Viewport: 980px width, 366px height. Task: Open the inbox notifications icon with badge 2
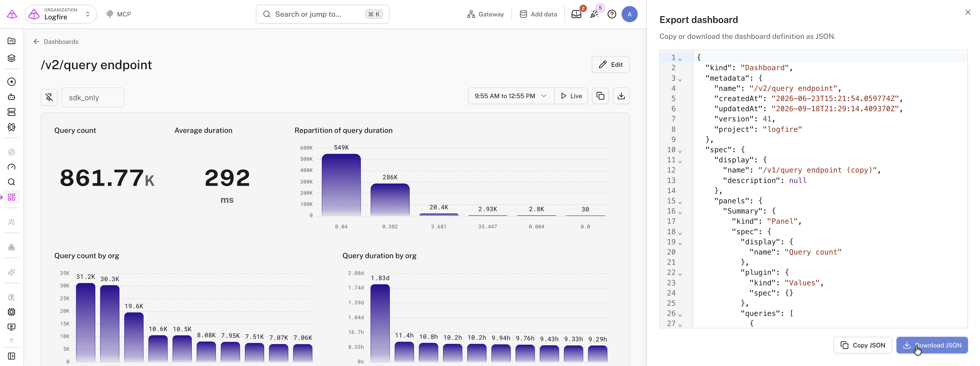(x=576, y=14)
